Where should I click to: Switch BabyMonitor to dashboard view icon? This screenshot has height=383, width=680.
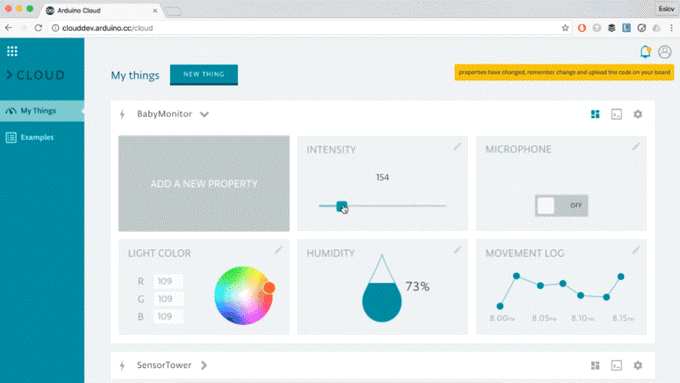point(595,114)
